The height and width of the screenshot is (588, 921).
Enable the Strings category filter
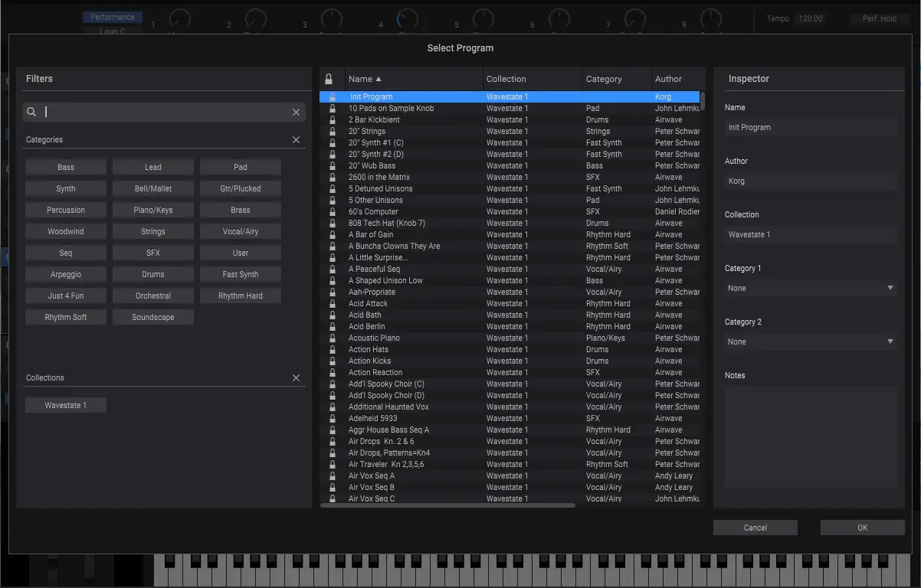(x=153, y=231)
